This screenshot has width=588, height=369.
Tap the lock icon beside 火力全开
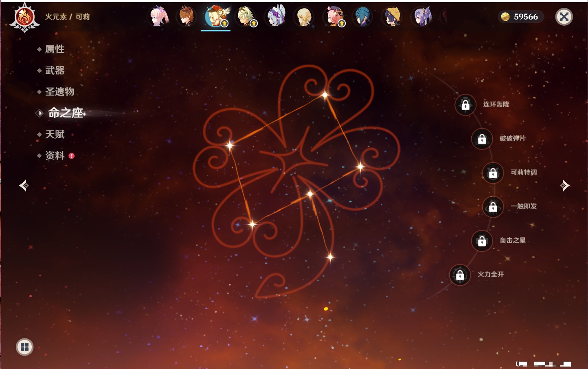coord(460,275)
